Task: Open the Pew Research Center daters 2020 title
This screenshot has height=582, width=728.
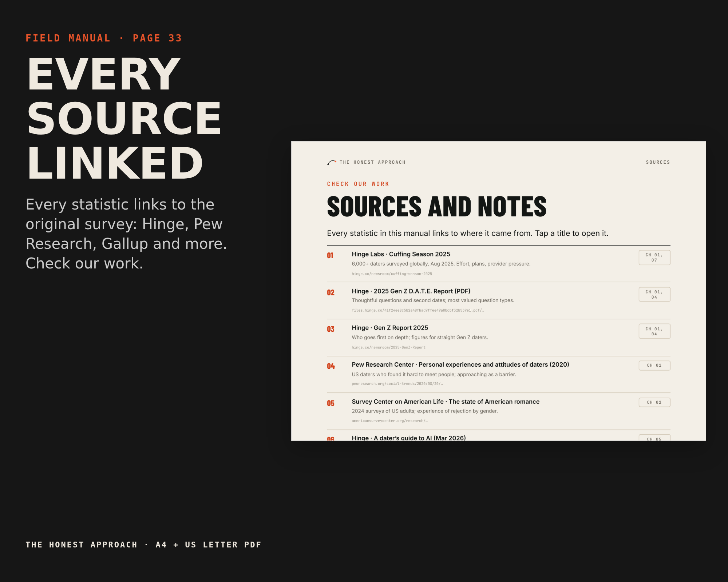Action: coord(460,365)
